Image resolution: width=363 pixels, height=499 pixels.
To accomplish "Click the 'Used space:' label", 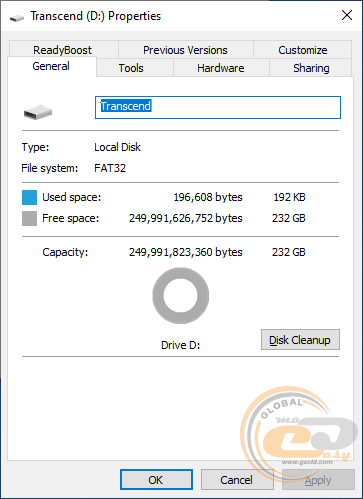I will click(x=72, y=197).
